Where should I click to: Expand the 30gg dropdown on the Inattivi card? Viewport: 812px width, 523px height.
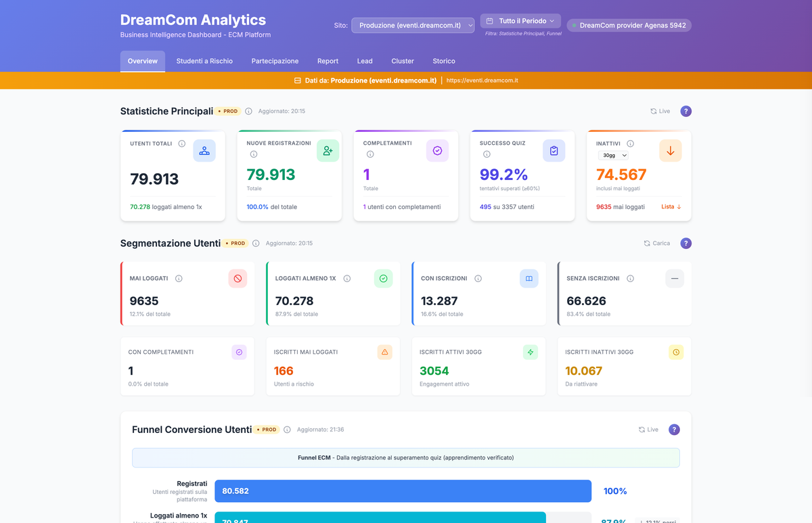612,155
